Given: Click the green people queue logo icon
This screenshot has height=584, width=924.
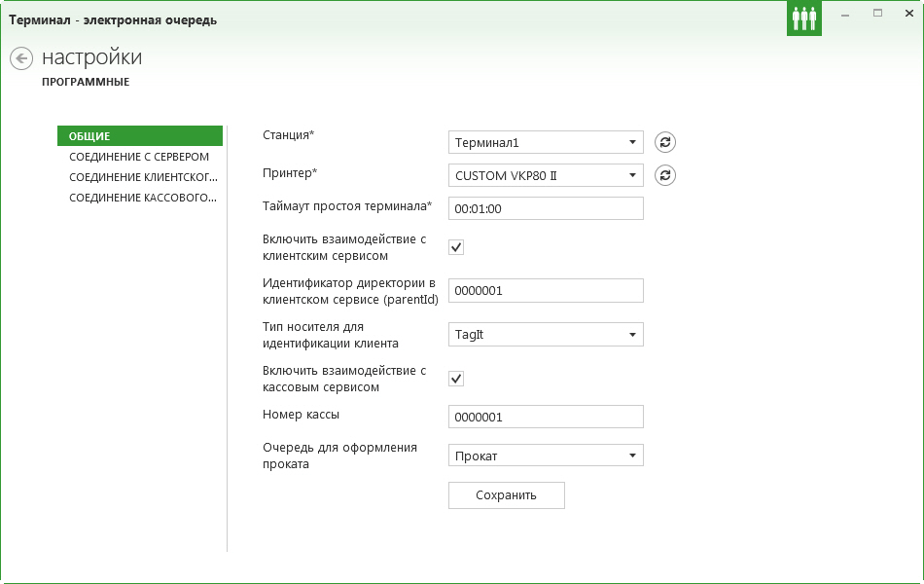Looking at the screenshot, I should pyautogui.click(x=803, y=18).
